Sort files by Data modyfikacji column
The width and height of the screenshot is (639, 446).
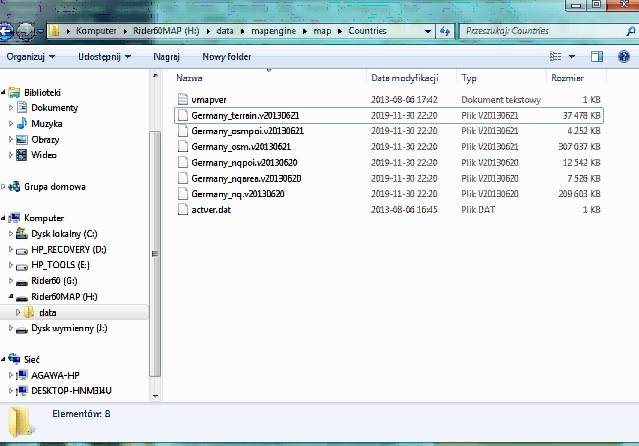pyautogui.click(x=404, y=77)
